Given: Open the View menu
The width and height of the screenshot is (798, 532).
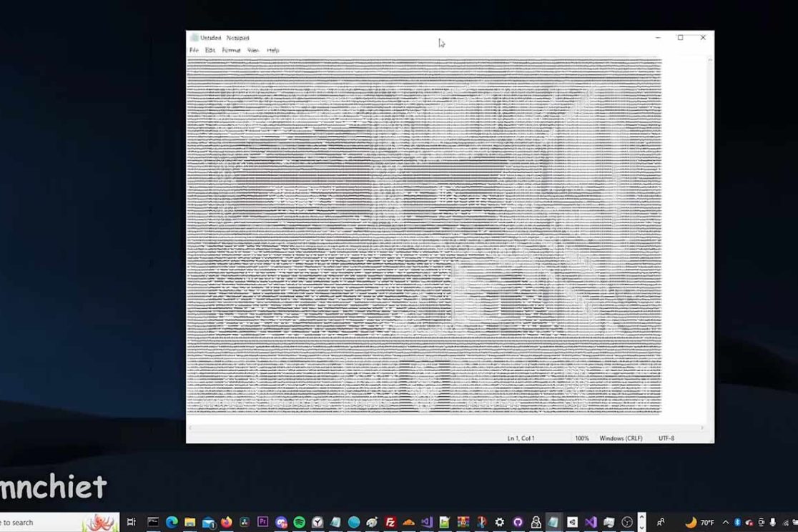Looking at the screenshot, I should pyautogui.click(x=253, y=51).
